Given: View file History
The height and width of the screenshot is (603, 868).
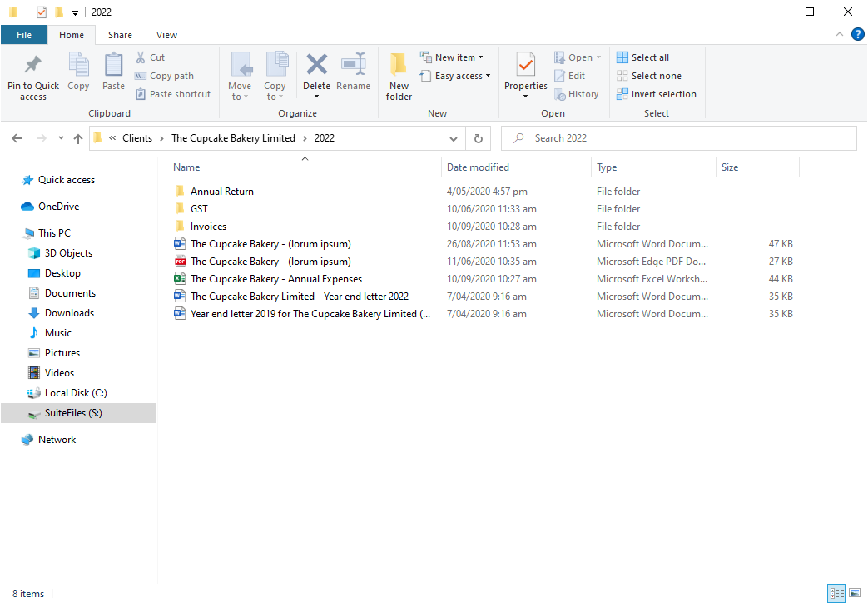Looking at the screenshot, I should tap(576, 94).
